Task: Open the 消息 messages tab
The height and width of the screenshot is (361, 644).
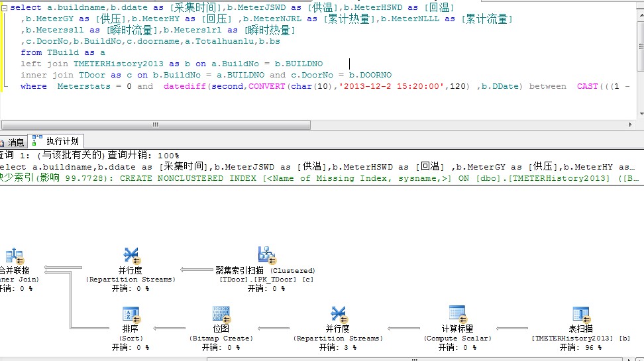Action: pyautogui.click(x=13, y=142)
